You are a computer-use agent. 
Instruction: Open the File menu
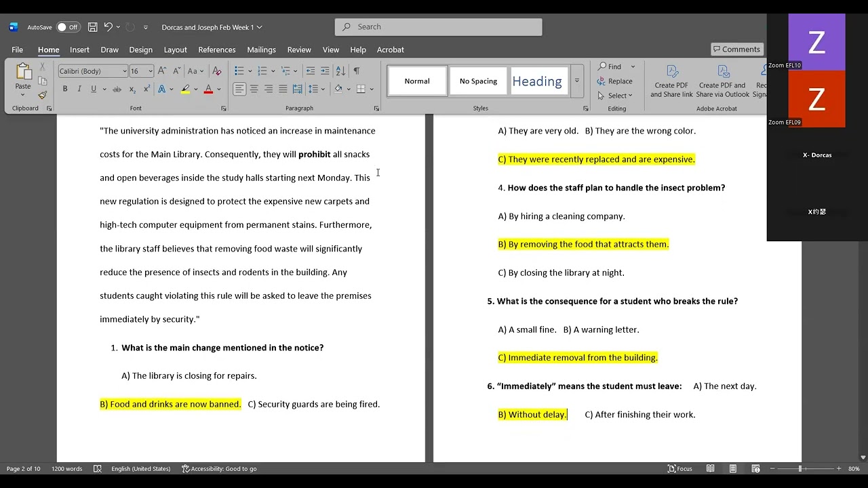tap(17, 49)
